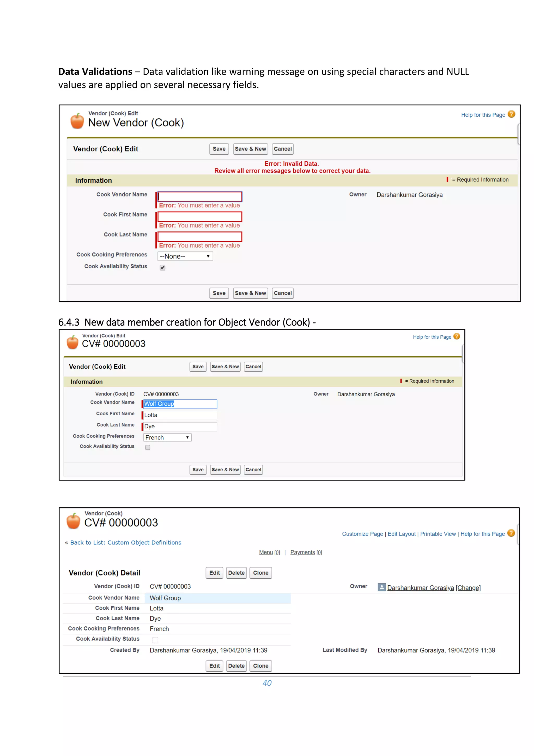
Task: Click the empty Cook Last Name field
Action: 200,237
